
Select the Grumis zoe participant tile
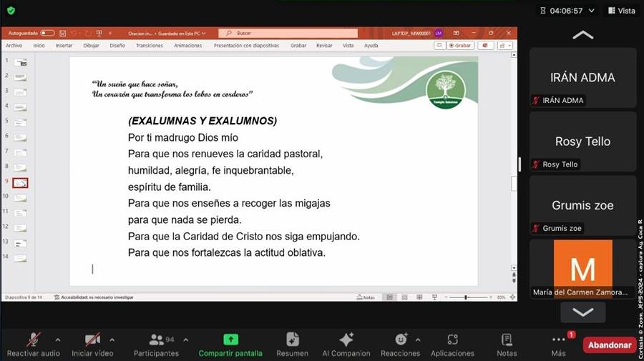[582, 206]
